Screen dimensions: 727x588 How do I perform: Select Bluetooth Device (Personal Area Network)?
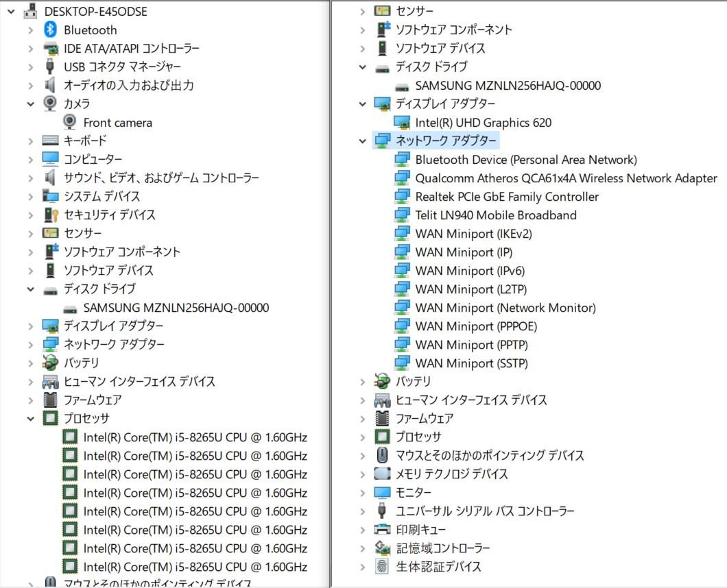pyautogui.click(x=526, y=160)
